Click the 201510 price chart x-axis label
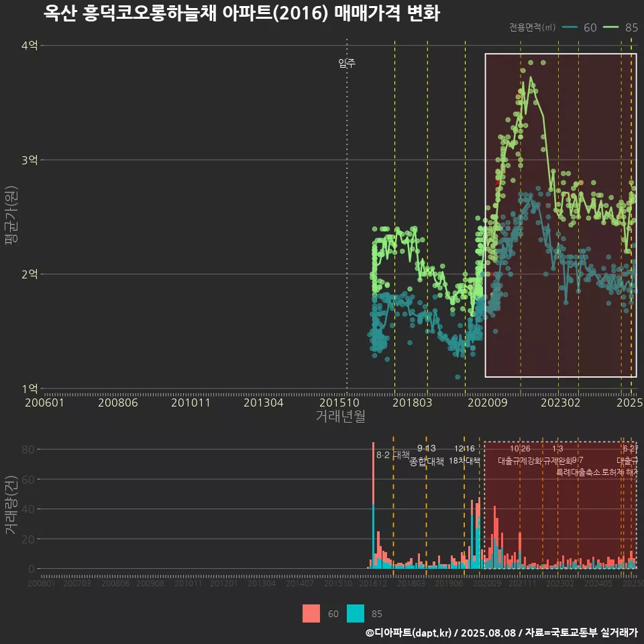 pyautogui.click(x=339, y=402)
